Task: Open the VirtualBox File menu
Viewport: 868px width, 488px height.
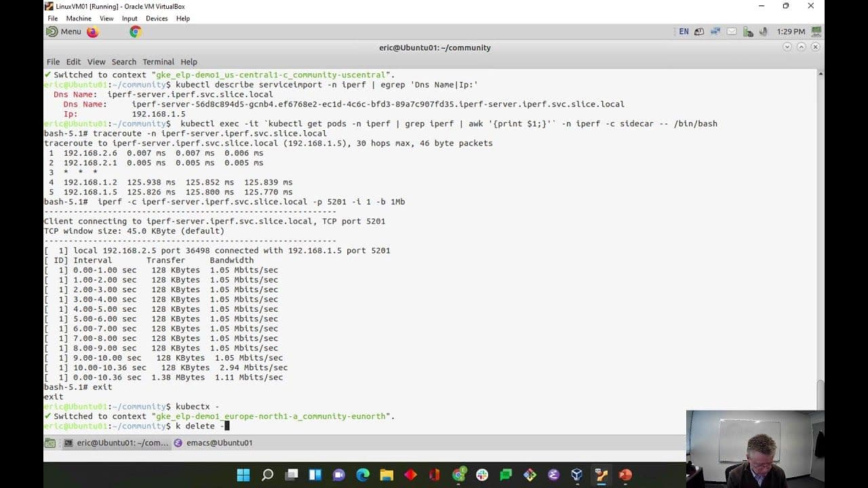Action: click(52, 18)
